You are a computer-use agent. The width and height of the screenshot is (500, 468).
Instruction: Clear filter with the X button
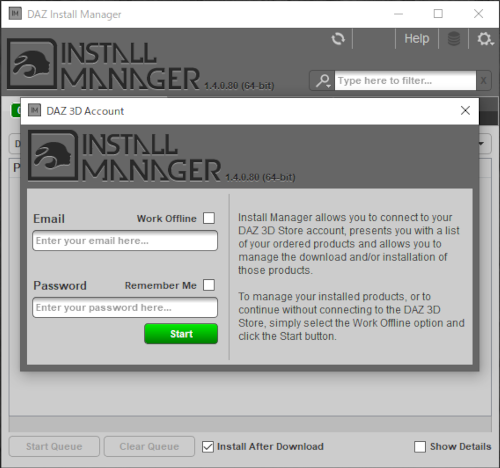pyautogui.click(x=483, y=81)
